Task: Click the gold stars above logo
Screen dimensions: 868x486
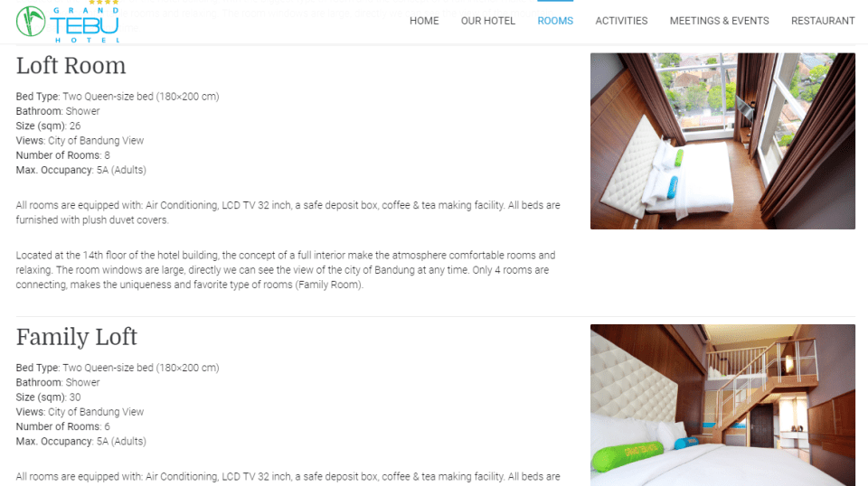Action: pos(103,3)
